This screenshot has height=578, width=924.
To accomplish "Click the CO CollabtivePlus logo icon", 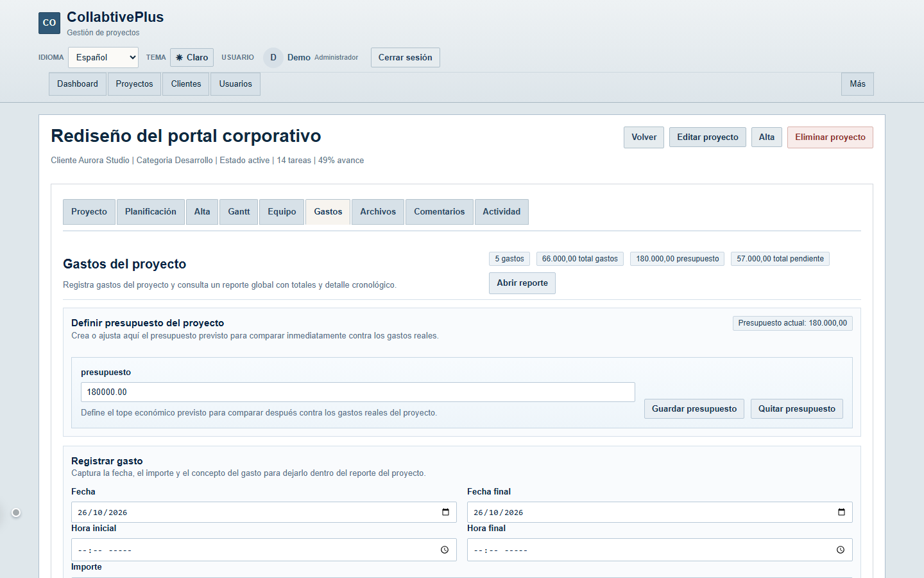I will [49, 22].
